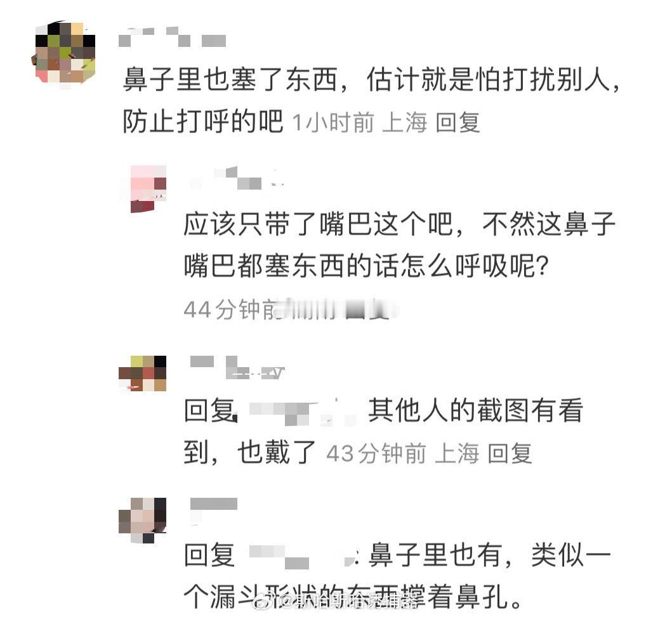Tap the 43分钟前 timestamp
The height and width of the screenshot is (617, 672).
coord(376,453)
